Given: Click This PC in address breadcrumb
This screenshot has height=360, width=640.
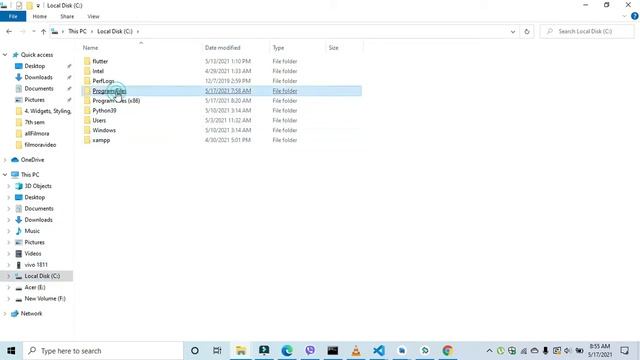Looking at the screenshot, I should coord(77,31).
